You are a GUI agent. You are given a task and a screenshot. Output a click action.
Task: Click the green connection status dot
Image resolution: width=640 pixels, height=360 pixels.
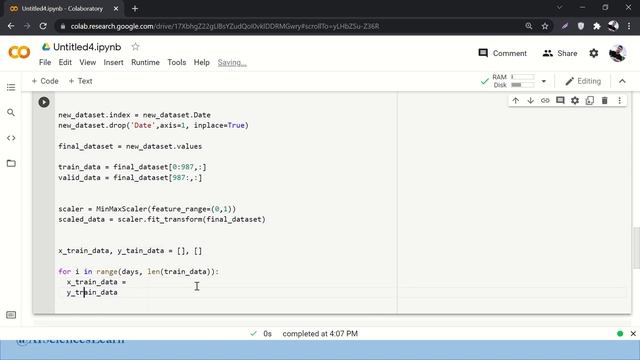tap(620, 333)
